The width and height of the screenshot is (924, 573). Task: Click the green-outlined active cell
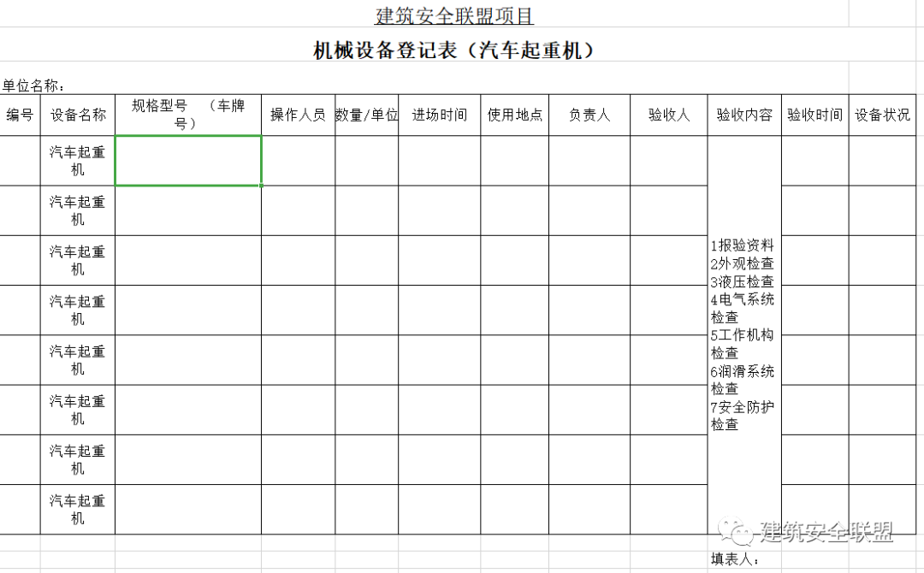188,161
